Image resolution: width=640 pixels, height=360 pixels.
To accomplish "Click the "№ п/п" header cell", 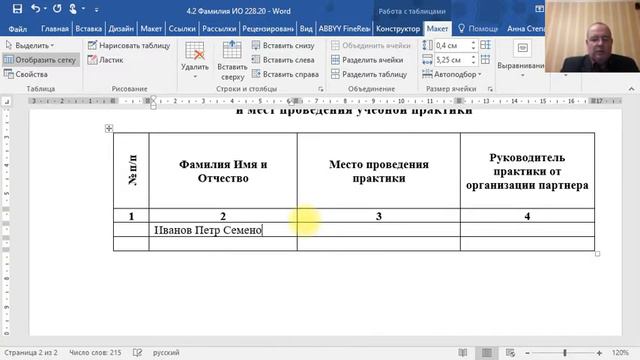I will click(x=132, y=170).
